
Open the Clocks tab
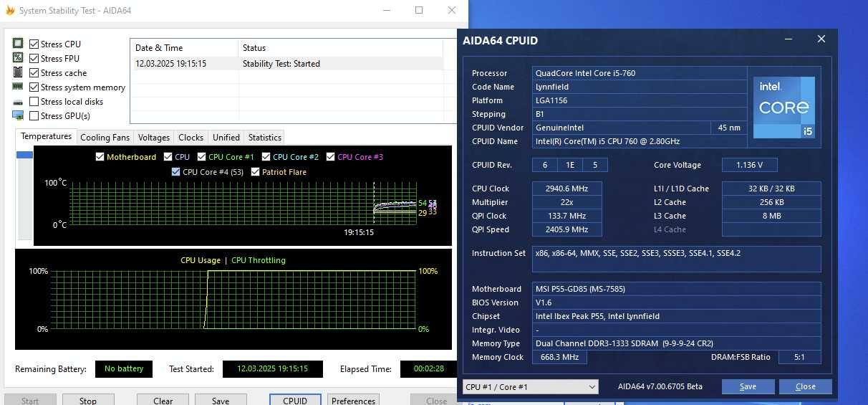pyautogui.click(x=191, y=137)
